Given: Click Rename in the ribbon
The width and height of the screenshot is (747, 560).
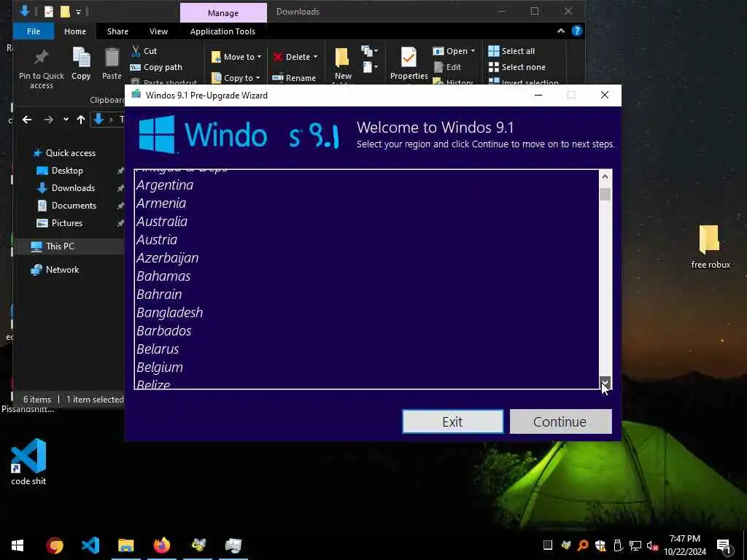Looking at the screenshot, I should click(x=294, y=77).
